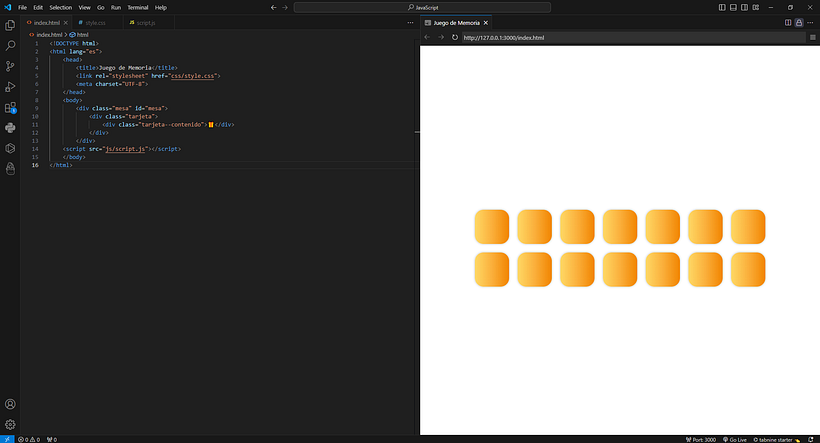The image size is (820, 443).
Task: Click the lowest icon above Accounts
Action: click(x=10, y=168)
